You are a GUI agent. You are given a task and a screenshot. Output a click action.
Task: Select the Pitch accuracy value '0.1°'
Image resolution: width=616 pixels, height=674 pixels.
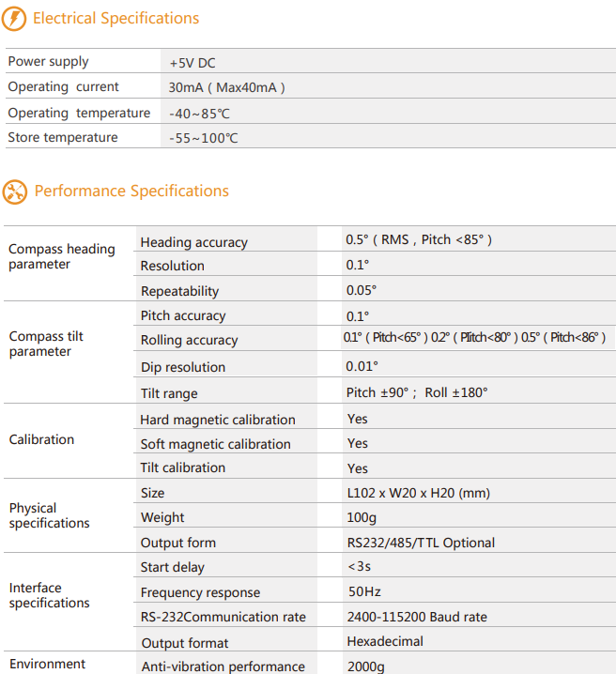pos(357,316)
